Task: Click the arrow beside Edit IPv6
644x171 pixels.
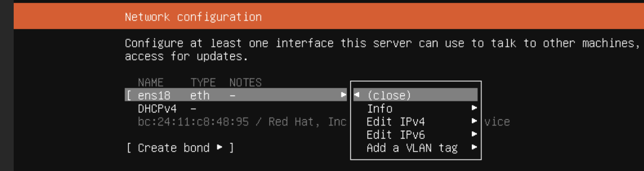Action: [x=474, y=134]
